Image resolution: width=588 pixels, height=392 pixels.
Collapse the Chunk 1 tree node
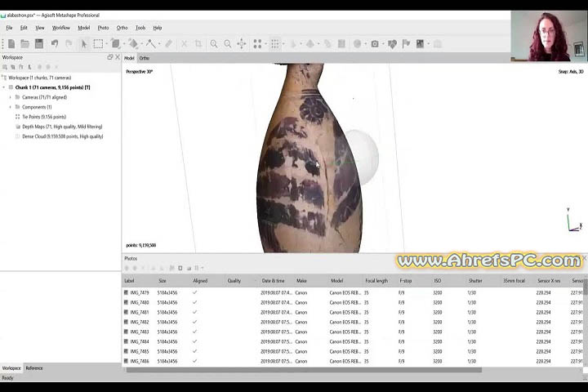(4, 87)
